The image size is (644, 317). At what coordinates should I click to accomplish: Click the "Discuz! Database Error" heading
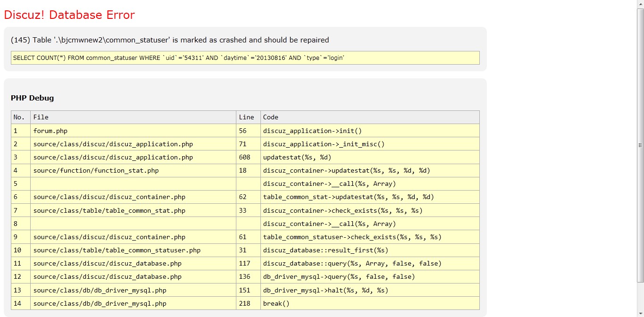69,15
